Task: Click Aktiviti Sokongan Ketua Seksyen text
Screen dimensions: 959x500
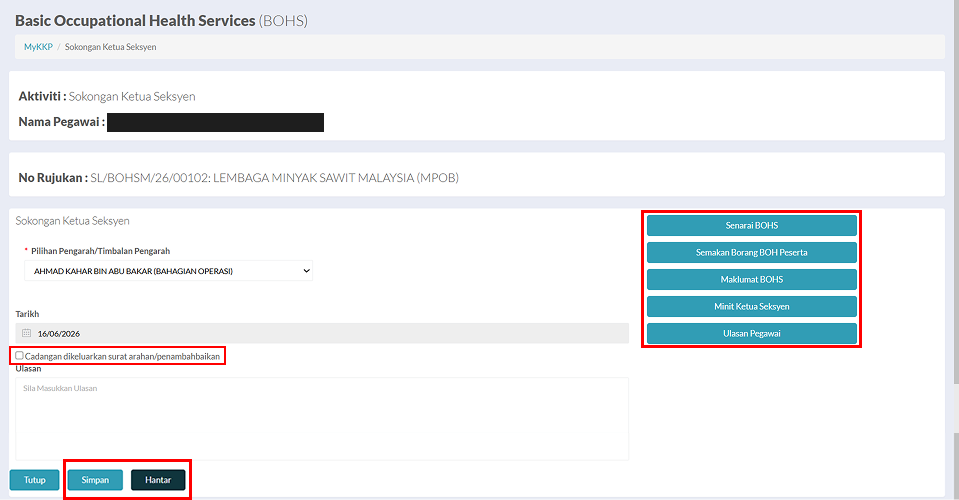Action: [107, 96]
